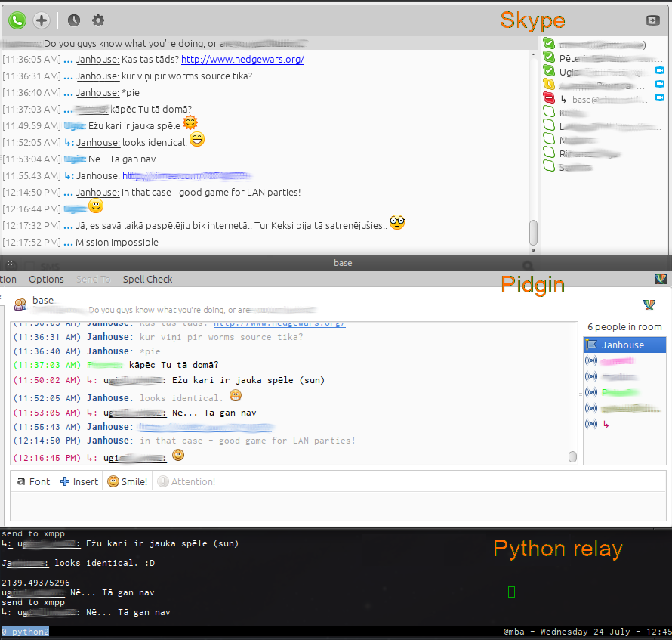The width and height of the screenshot is (672, 640).
Task: Click the yellow away status icon in Skype contacts
Action: pyautogui.click(x=549, y=84)
